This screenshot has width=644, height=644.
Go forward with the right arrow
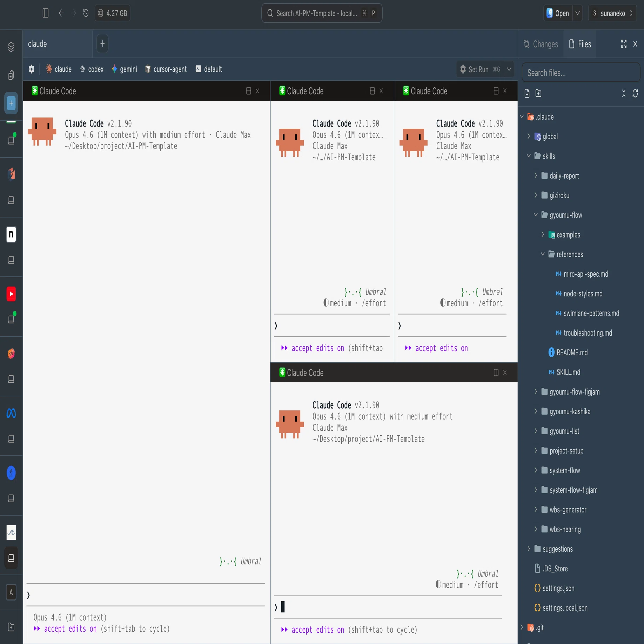74,13
